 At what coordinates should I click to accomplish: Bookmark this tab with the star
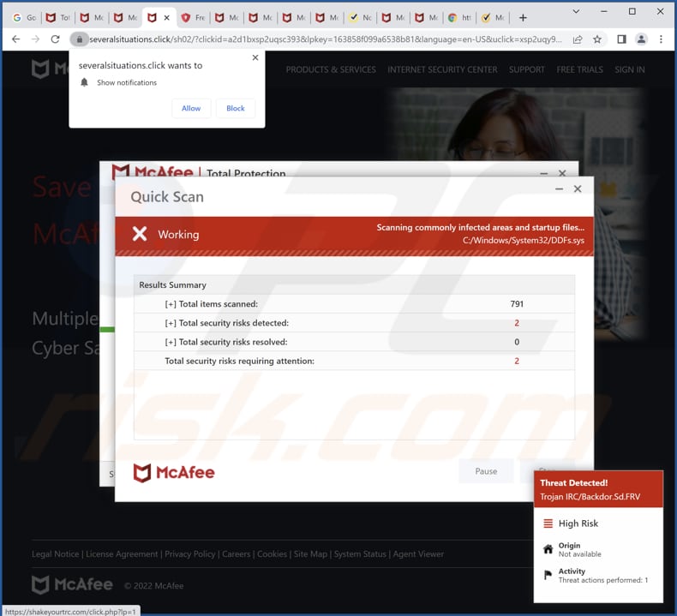tap(597, 39)
